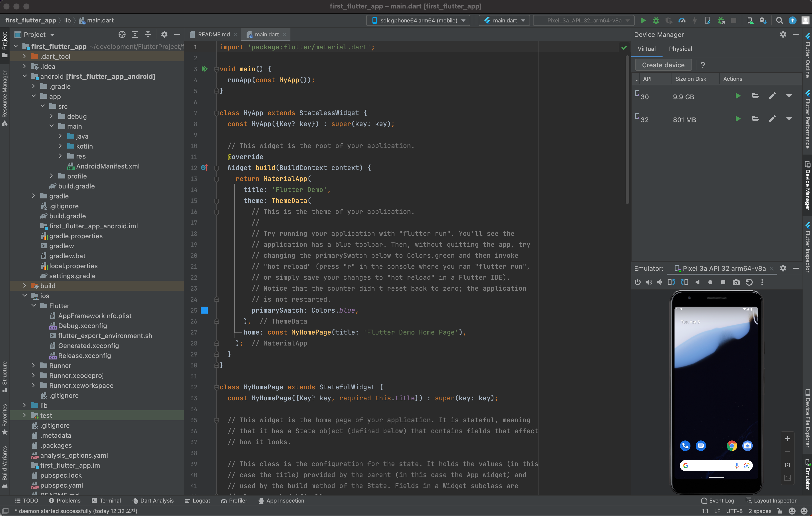Expand the lib folder in project tree

(25, 405)
